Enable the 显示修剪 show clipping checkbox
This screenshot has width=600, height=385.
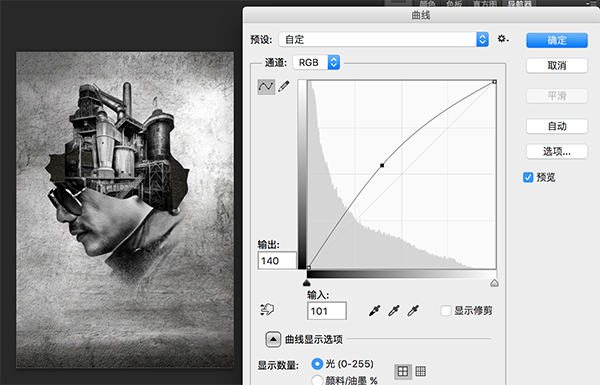446,310
